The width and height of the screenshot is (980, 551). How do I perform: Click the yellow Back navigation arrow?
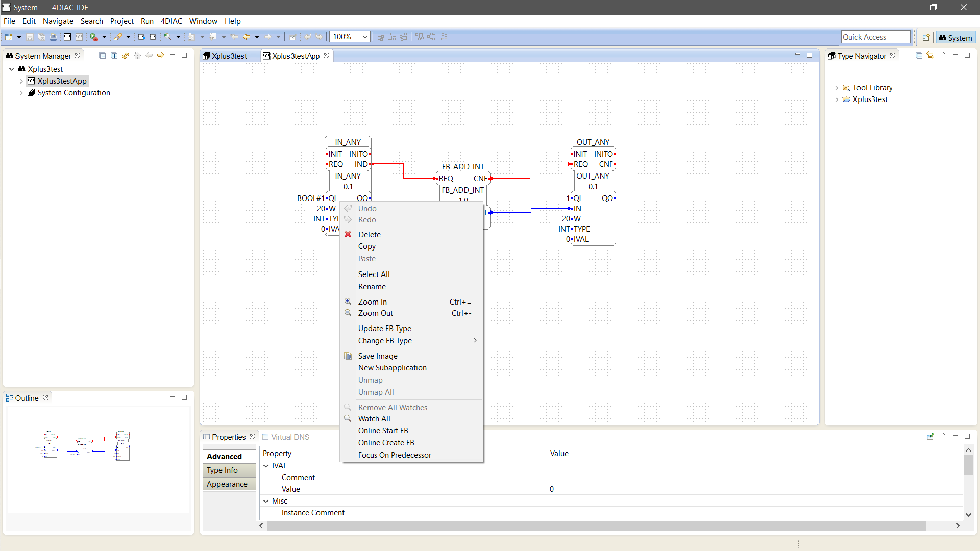click(247, 37)
